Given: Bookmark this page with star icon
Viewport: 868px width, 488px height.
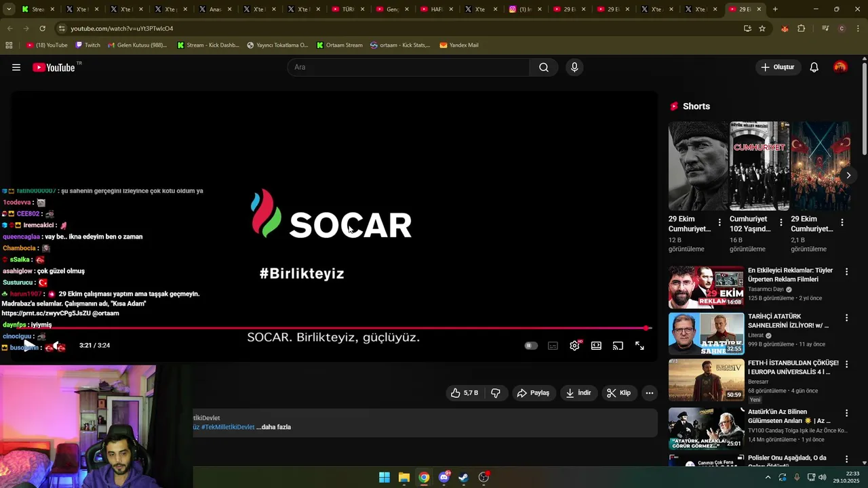Looking at the screenshot, I should 762,28.
